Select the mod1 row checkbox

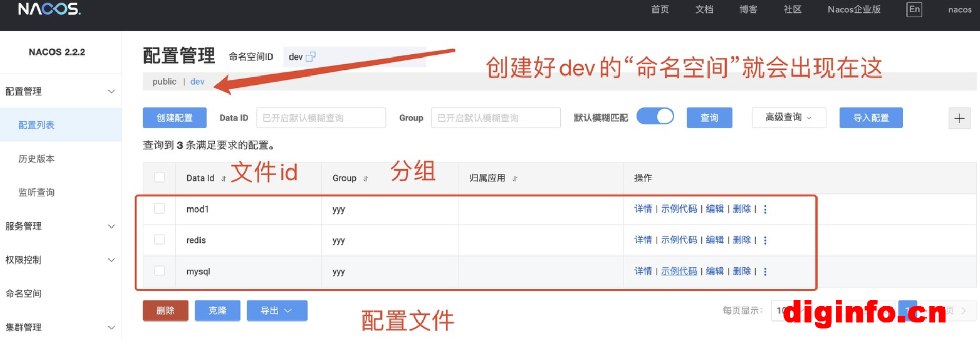(159, 209)
